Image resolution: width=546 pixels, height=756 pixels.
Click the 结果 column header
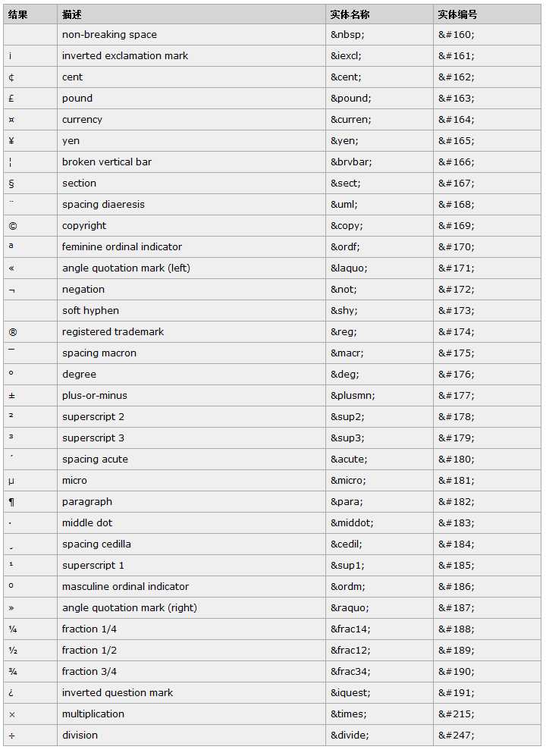click(x=18, y=14)
